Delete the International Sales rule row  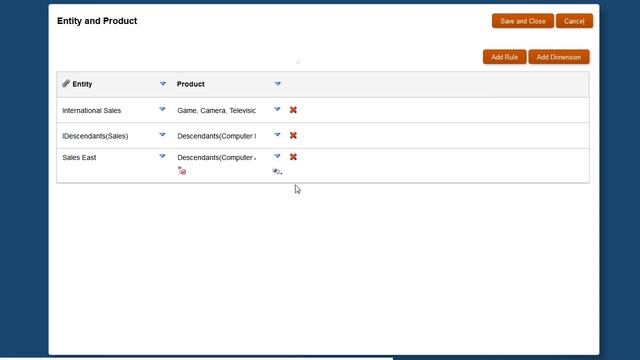pos(293,110)
